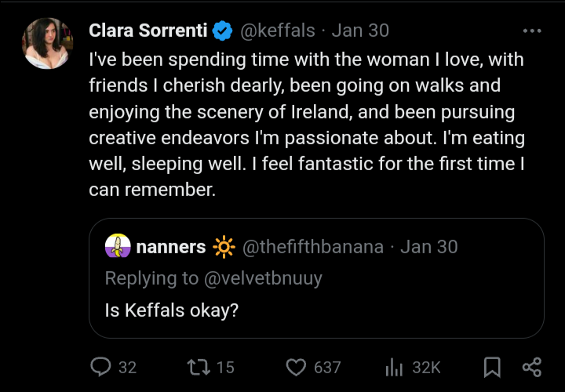The width and height of the screenshot is (565, 392).
Task: Click the reply speech bubble icon
Action: (102, 367)
